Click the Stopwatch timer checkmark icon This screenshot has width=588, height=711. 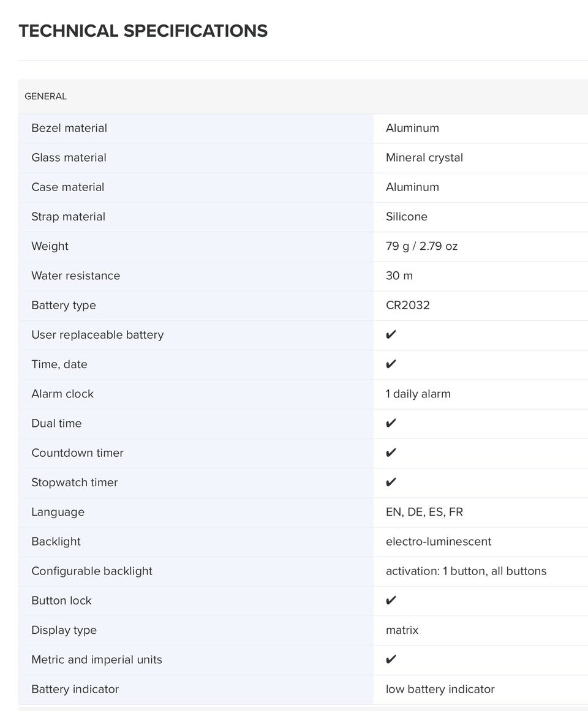(x=391, y=482)
